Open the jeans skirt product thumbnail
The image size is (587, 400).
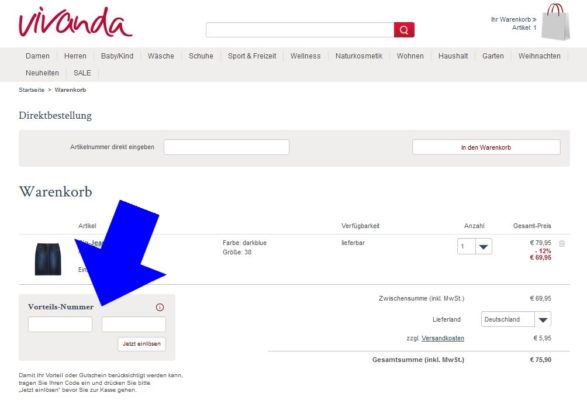(48, 259)
